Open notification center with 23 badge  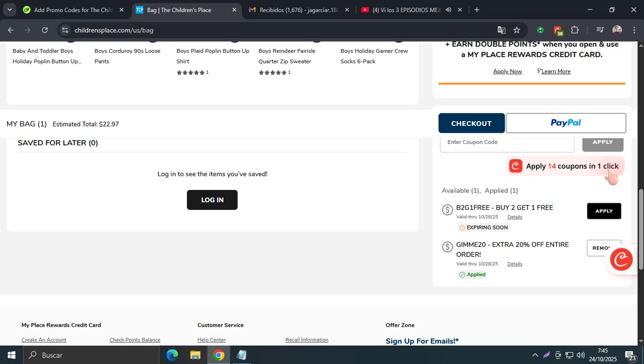coord(631,356)
